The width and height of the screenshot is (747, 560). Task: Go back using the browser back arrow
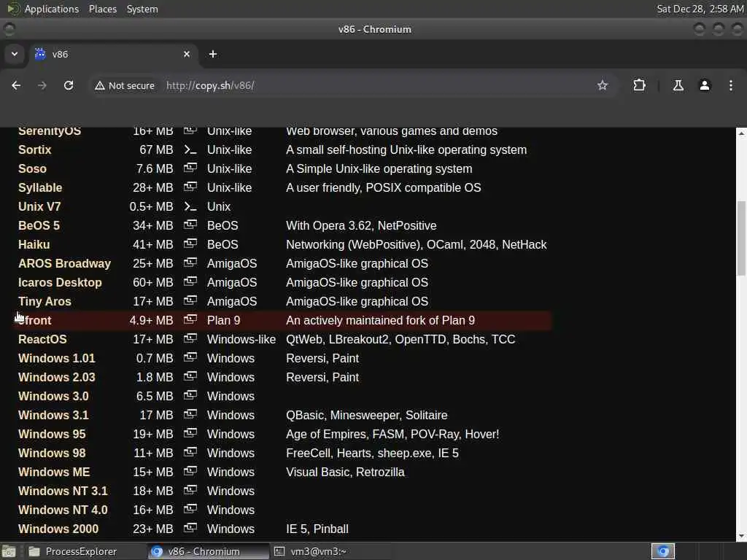[x=16, y=85]
